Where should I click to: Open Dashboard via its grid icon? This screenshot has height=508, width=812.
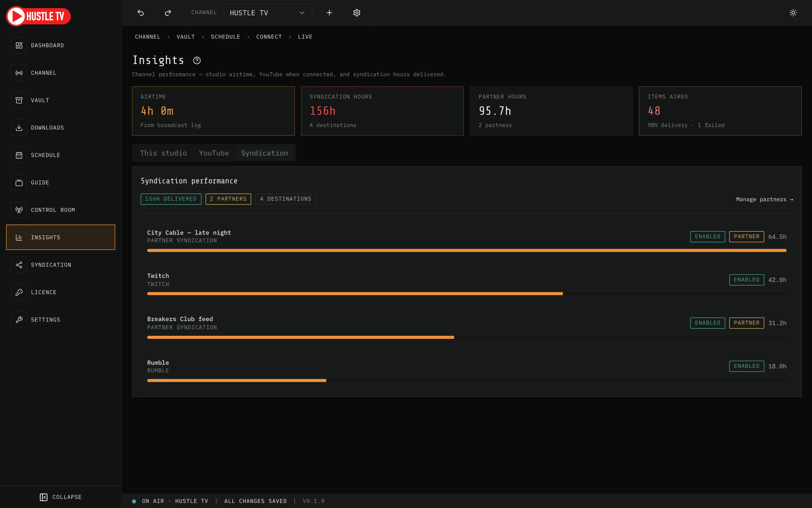(19, 45)
